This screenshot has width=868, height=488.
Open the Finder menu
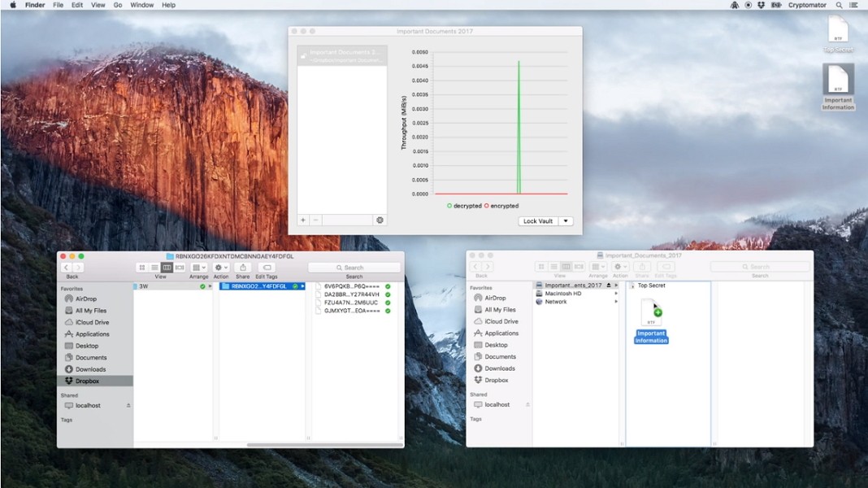(35, 5)
